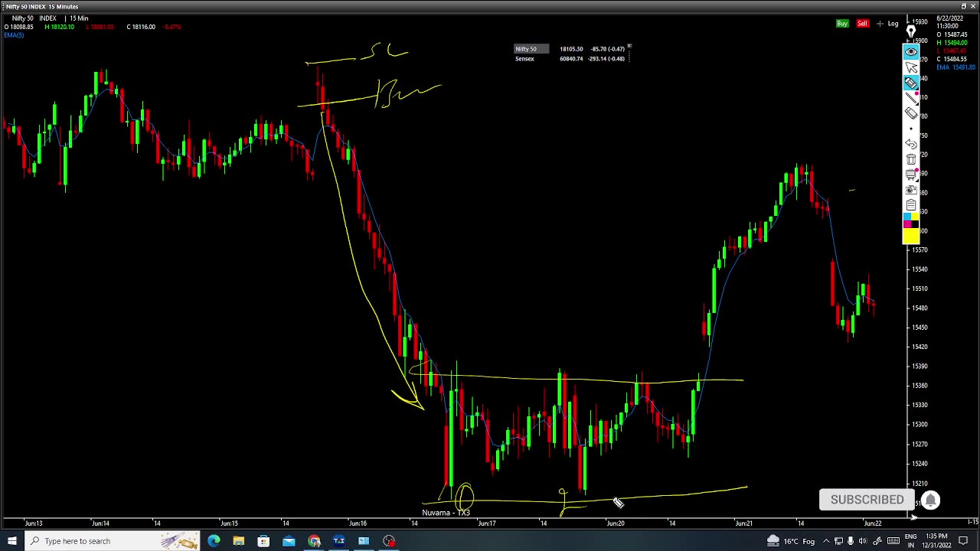Pick the cyan color swatch
The width and height of the screenshot is (980, 551).
pos(907,217)
